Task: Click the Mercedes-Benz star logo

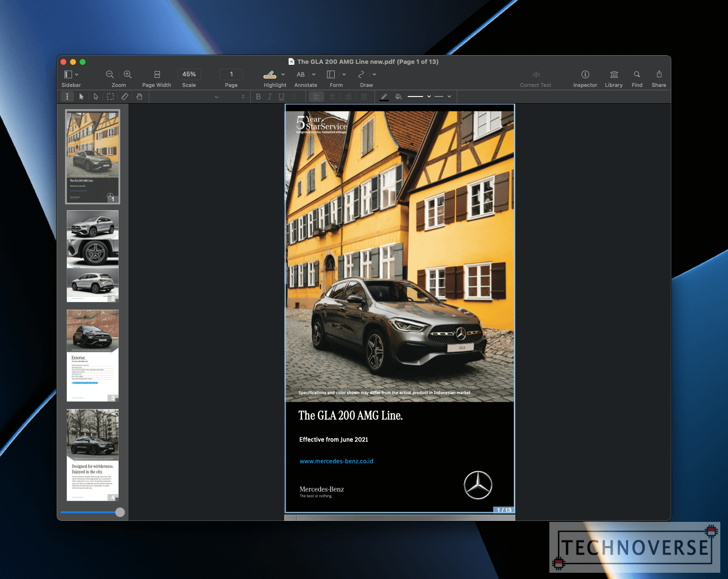Action: pos(478,485)
